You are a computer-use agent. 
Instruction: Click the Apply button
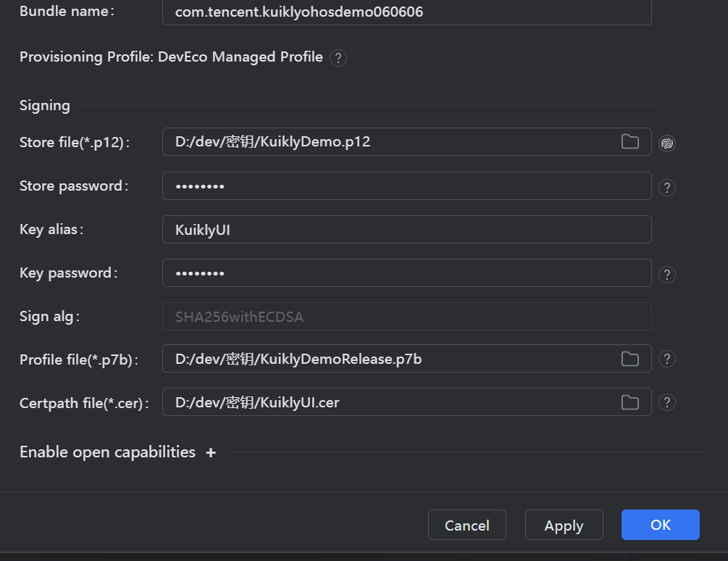564,525
